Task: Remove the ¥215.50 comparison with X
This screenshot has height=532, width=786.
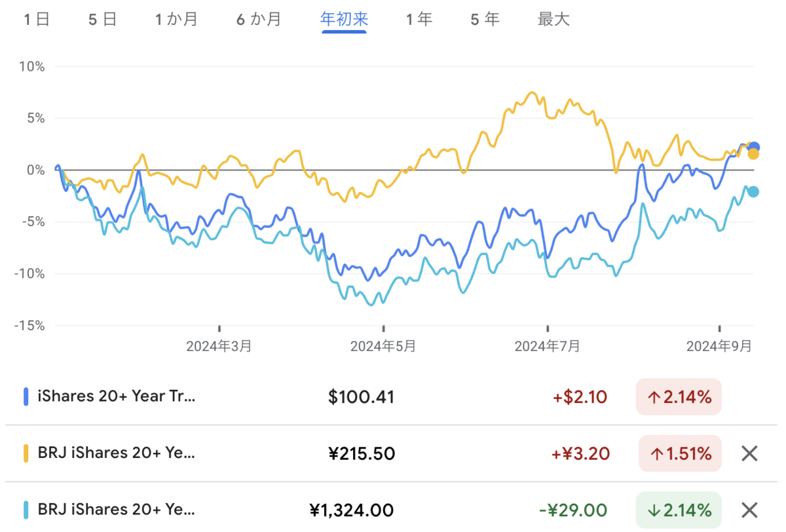Action: (749, 453)
